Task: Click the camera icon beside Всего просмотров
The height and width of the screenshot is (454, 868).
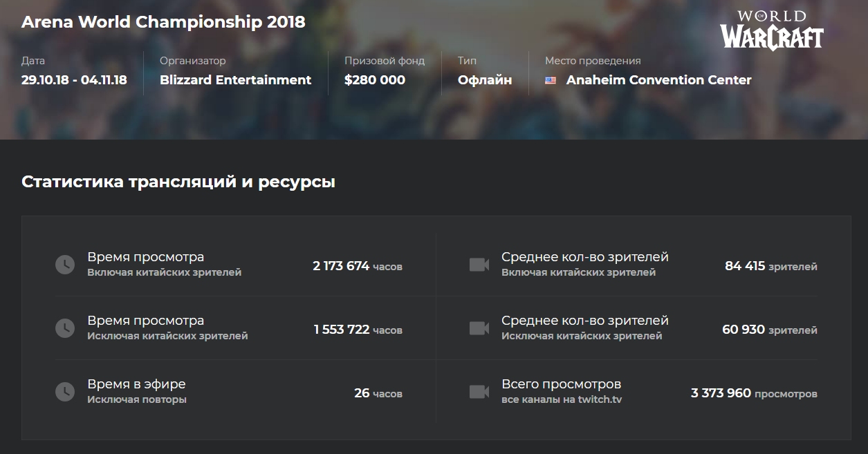Action: click(479, 392)
